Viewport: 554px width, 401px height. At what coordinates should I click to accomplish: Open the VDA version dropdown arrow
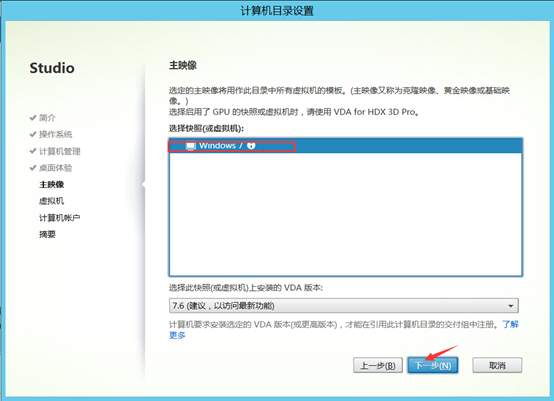pos(511,306)
